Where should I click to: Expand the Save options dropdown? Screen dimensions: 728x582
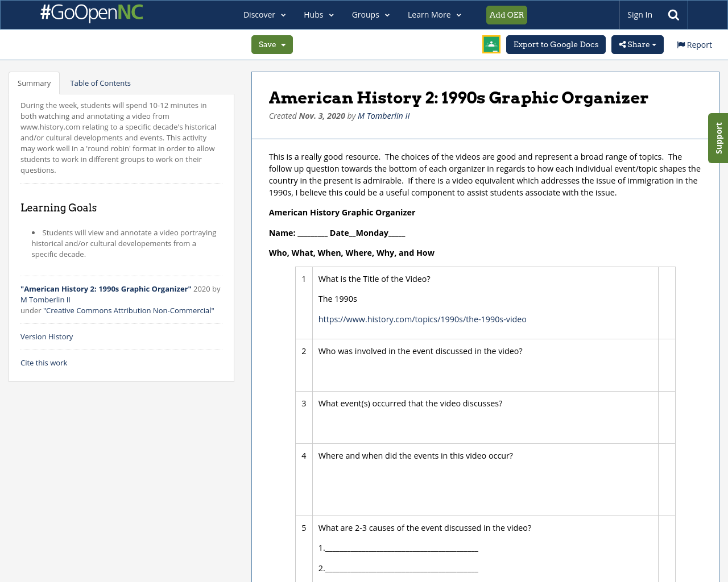272,44
